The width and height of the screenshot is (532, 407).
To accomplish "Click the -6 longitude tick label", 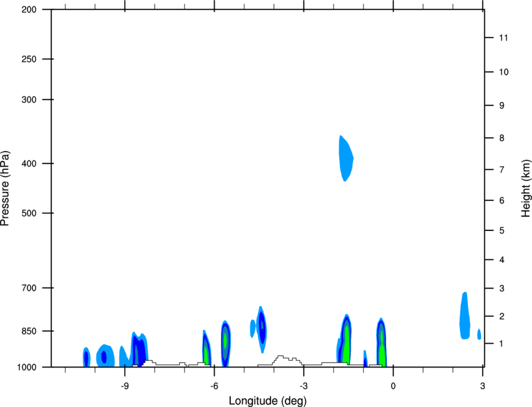I will [x=214, y=386].
